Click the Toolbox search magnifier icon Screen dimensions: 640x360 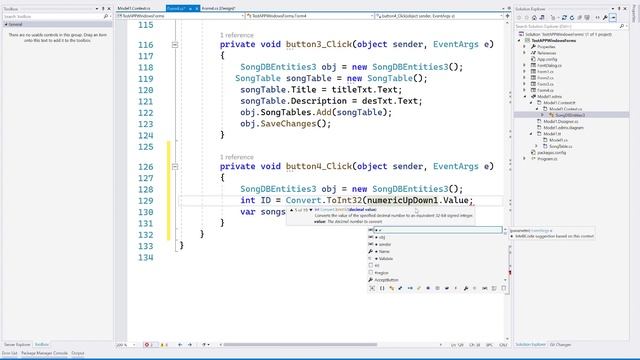(106, 16)
